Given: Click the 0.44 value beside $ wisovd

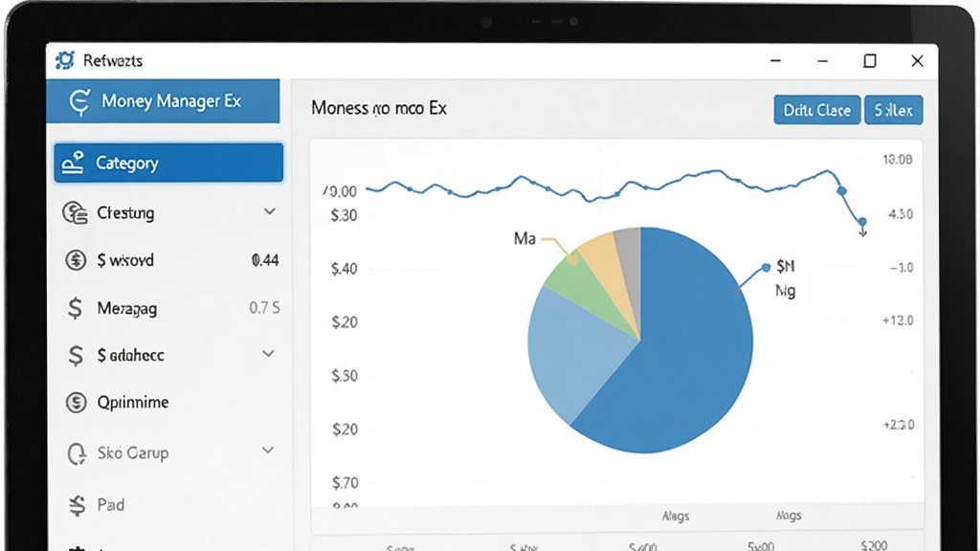Looking at the screenshot, I should point(265,260).
